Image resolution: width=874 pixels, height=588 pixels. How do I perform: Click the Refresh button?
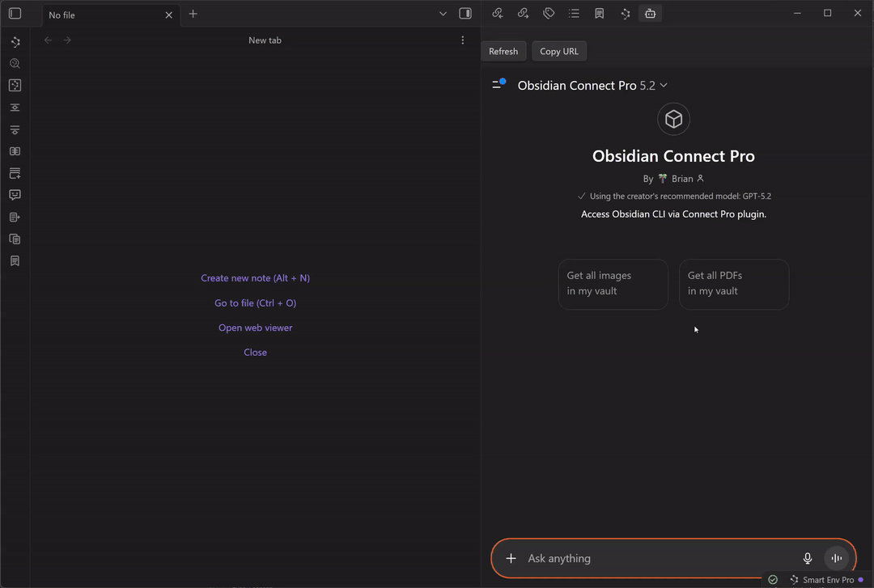click(503, 51)
